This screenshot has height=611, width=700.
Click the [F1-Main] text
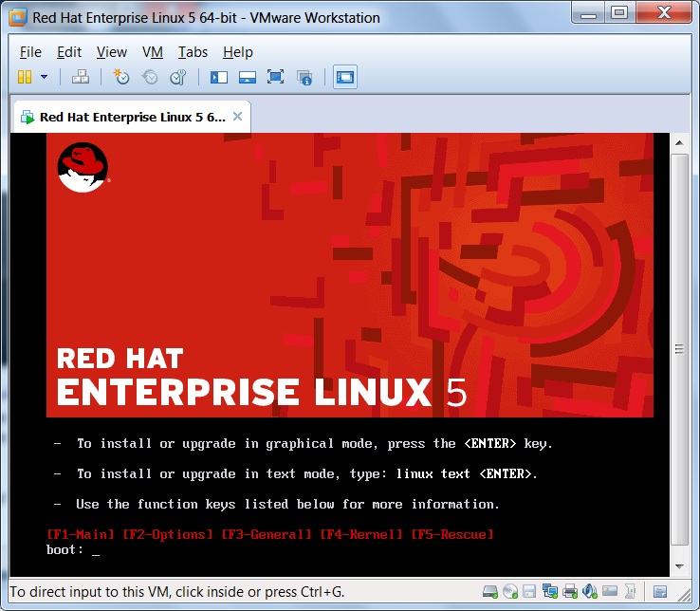click(x=81, y=534)
